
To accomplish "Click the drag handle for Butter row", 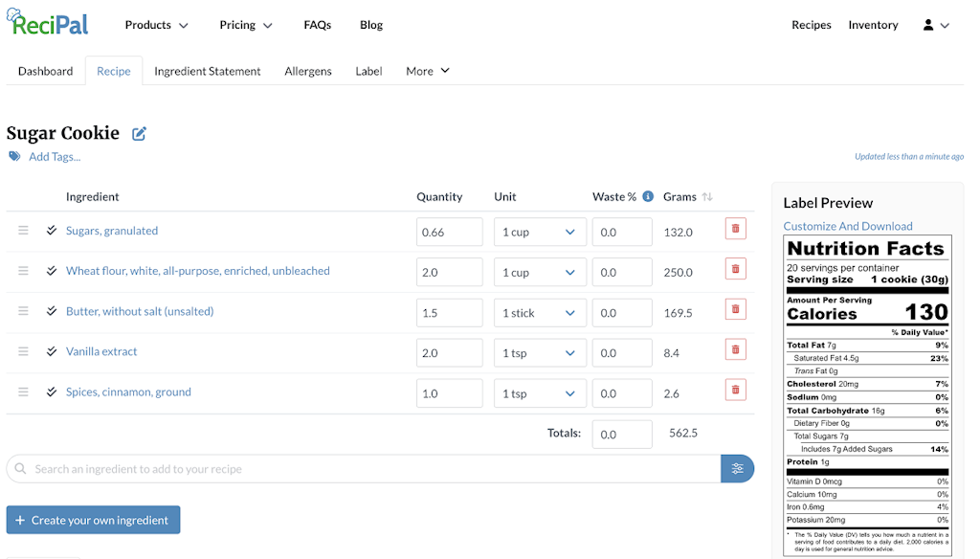I will point(23,311).
